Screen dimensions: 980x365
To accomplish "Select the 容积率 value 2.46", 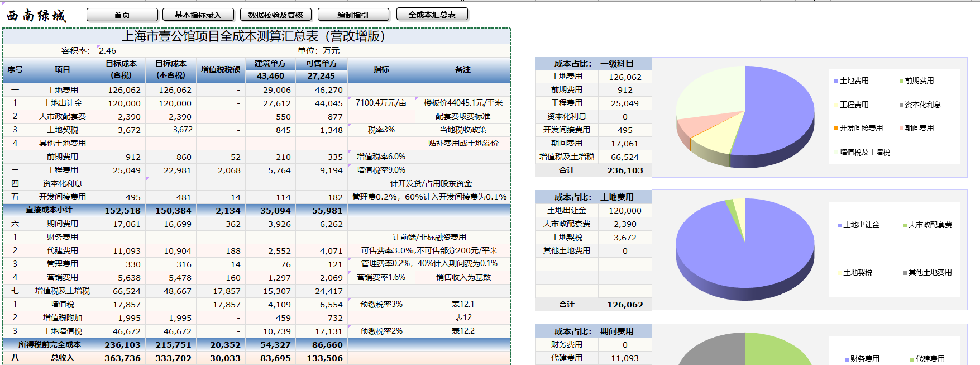I will 108,51.
